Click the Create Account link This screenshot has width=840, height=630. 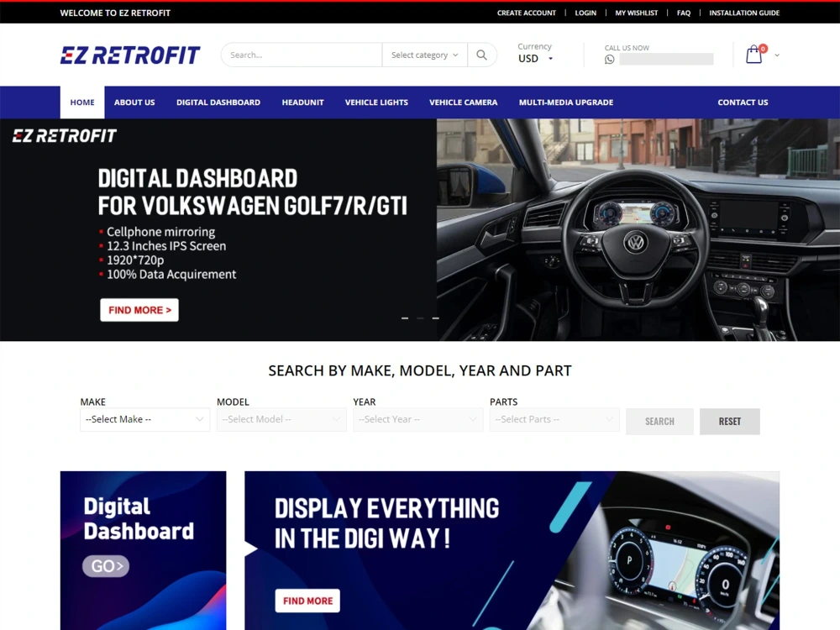[x=527, y=13]
